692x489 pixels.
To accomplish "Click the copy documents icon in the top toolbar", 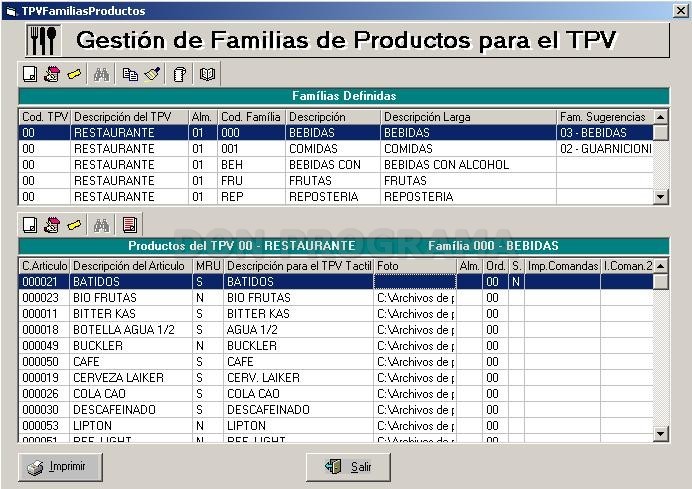I will pos(130,74).
